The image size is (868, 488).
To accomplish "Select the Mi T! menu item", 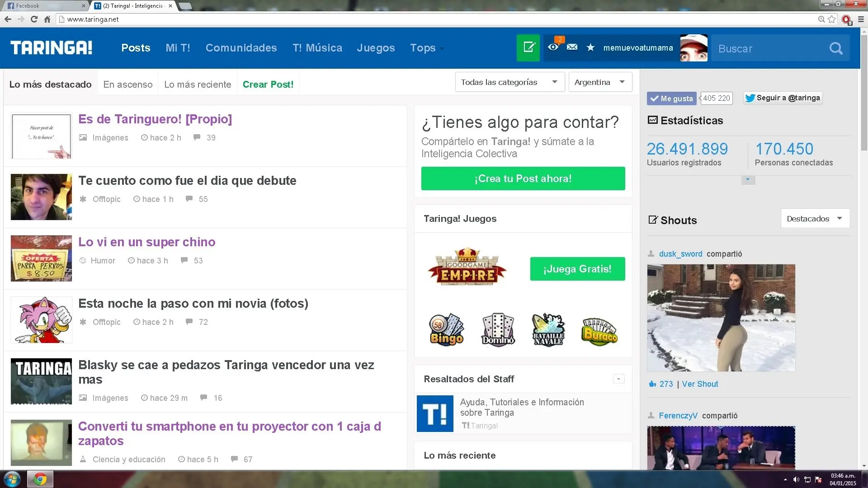I will click(178, 48).
